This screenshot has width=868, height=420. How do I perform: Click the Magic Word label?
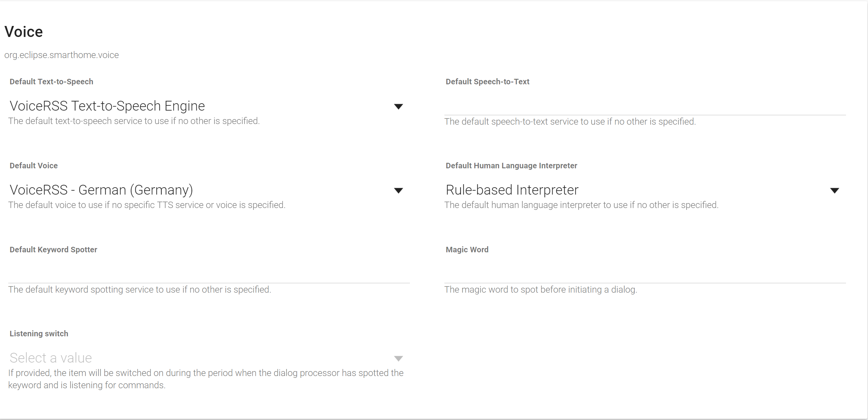click(x=467, y=250)
